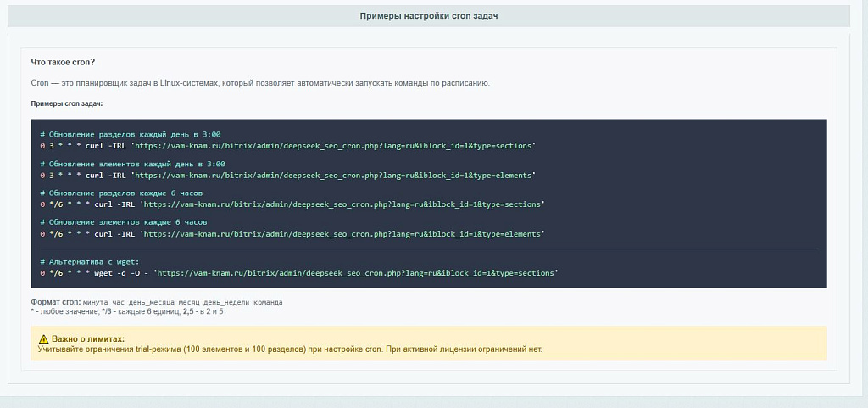The height and width of the screenshot is (408, 868).
Task: Click the warning triangle icon beside 'Важно о лимитах'
Action: pyautogui.click(x=44, y=338)
